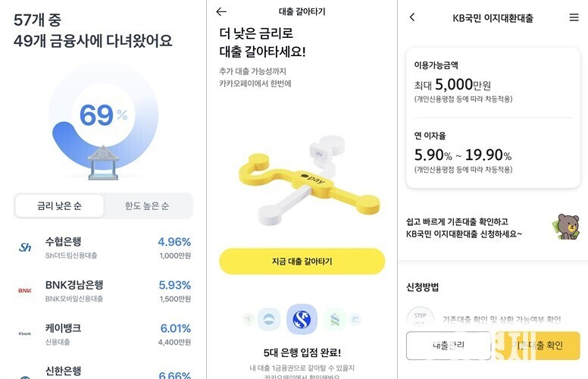
Task: Switch to the 금리 낮은 순 tab
Action: [59, 205]
